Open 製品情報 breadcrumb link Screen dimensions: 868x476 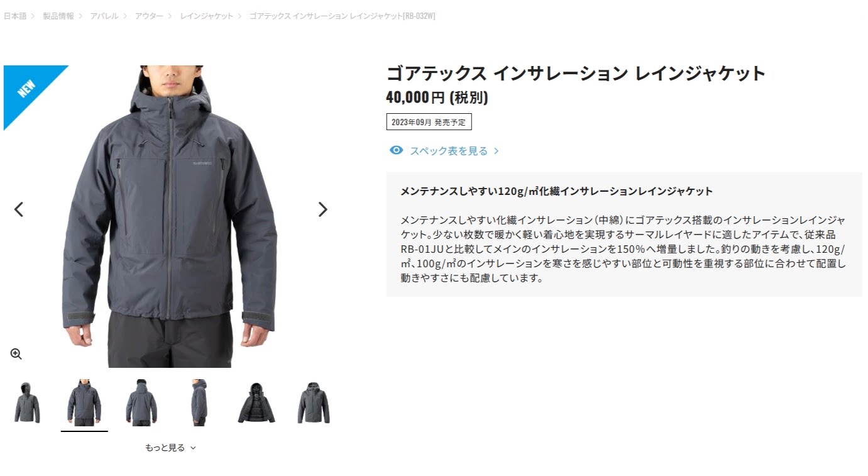coord(58,16)
